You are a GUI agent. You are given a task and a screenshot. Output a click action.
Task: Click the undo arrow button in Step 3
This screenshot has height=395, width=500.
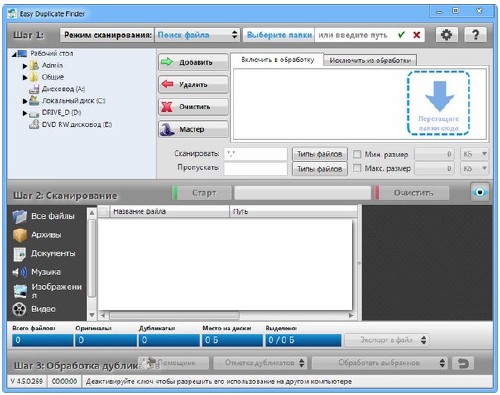[x=463, y=363]
